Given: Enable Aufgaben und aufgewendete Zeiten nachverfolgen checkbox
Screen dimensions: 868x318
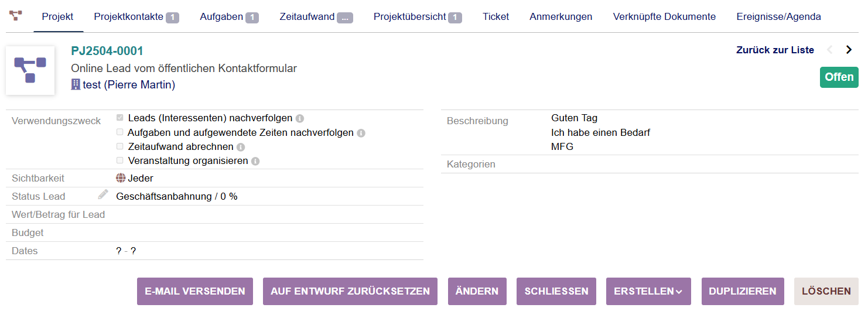Looking at the screenshot, I should pos(120,132).
